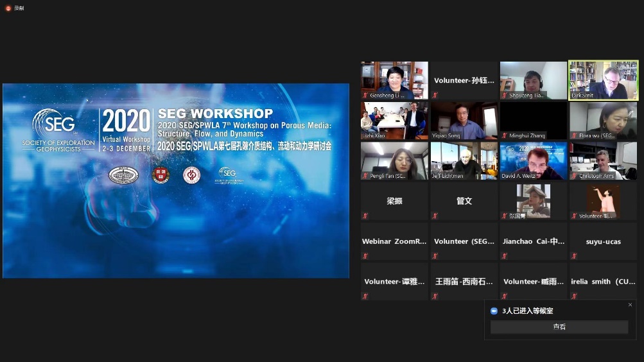The width and height of the screenshot is (644, 362).
Task: Click the muted mic icon on Shoucang Tian's tile
Action: (504, 96)
